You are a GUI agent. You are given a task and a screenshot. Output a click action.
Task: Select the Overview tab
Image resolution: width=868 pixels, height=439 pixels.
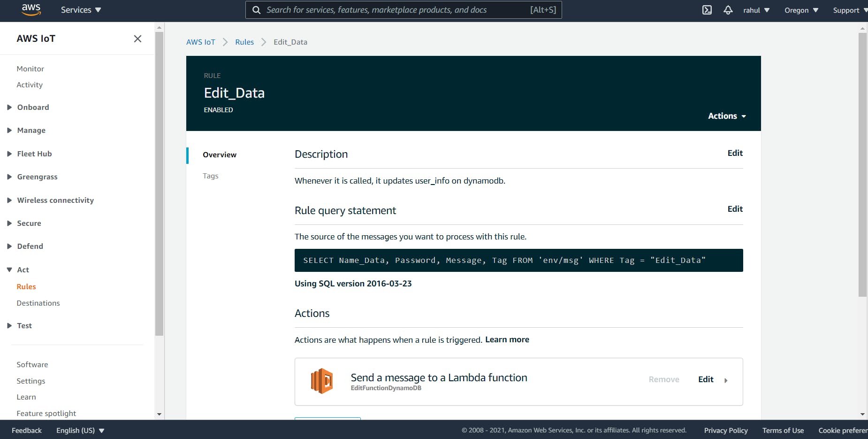[220, 155]
